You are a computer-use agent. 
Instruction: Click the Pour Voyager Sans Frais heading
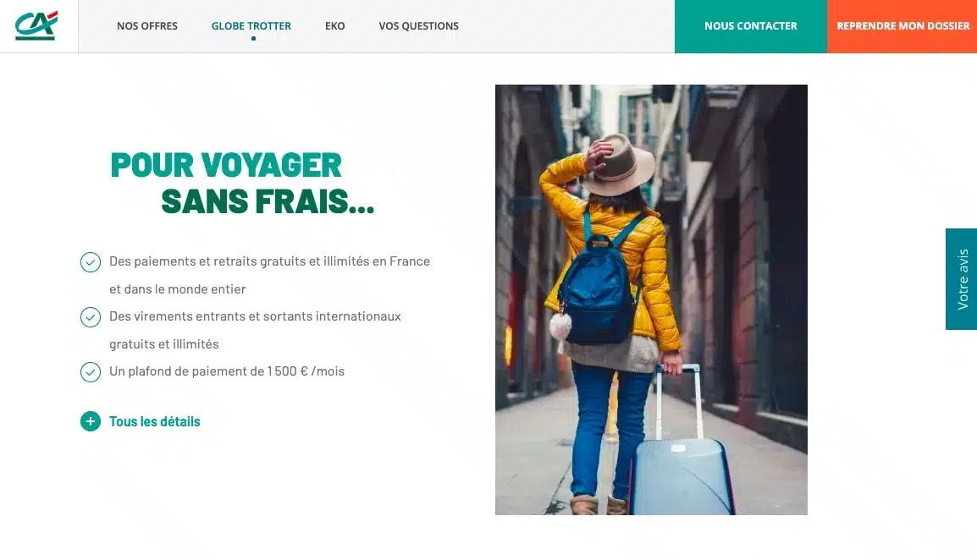coord(242,183)
